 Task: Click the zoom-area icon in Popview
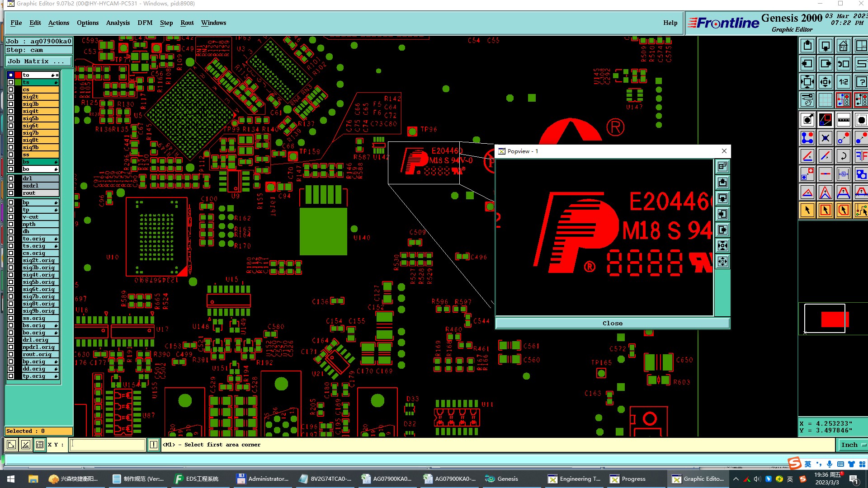coord(722,166)
